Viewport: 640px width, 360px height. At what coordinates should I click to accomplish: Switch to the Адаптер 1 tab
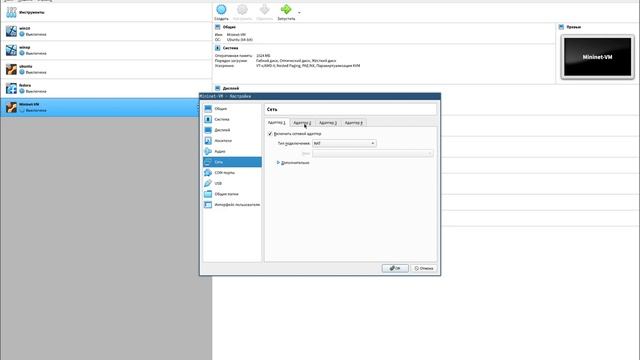point(276,122)
